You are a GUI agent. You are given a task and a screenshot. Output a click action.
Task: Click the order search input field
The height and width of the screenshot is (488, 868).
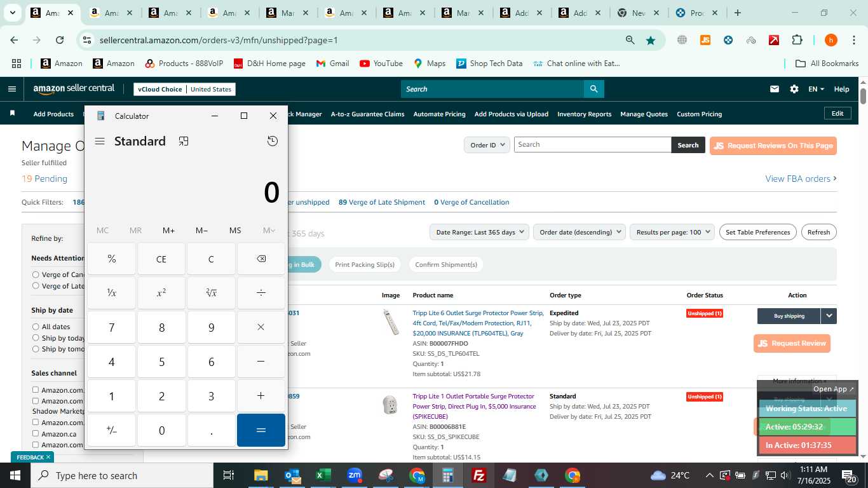tap(592, 145)
